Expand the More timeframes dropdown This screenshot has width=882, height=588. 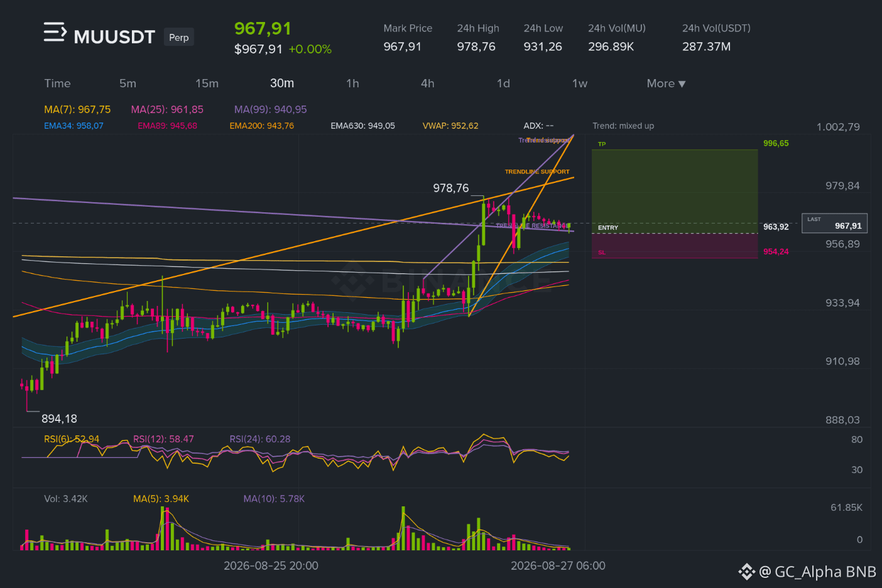coord(666,84)
